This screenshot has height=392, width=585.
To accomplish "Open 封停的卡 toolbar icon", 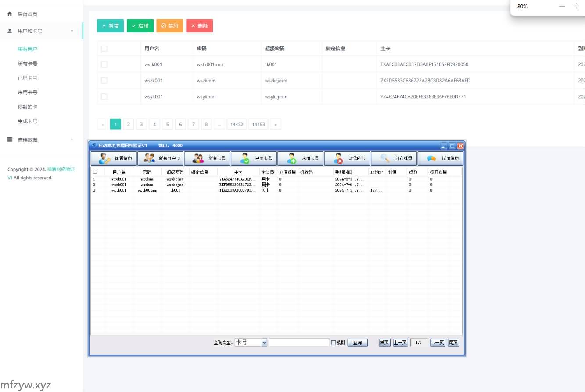I will click(x=337, y=158).
